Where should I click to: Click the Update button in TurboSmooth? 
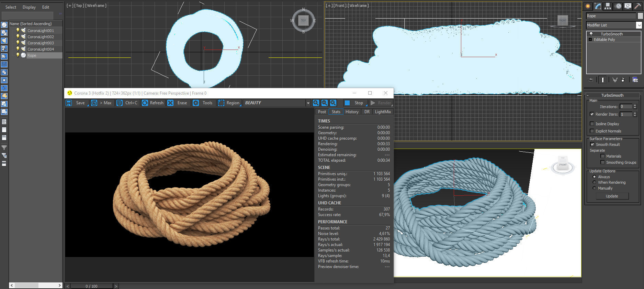(612, 196)
